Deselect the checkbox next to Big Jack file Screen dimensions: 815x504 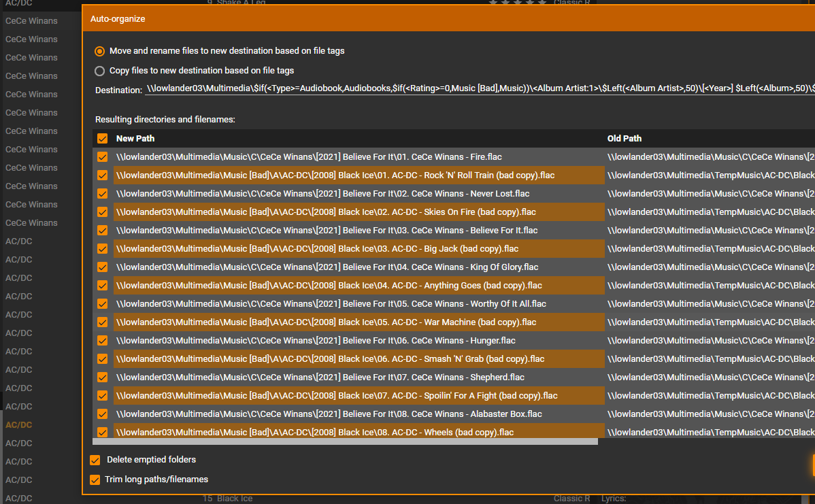click(103, 249)
